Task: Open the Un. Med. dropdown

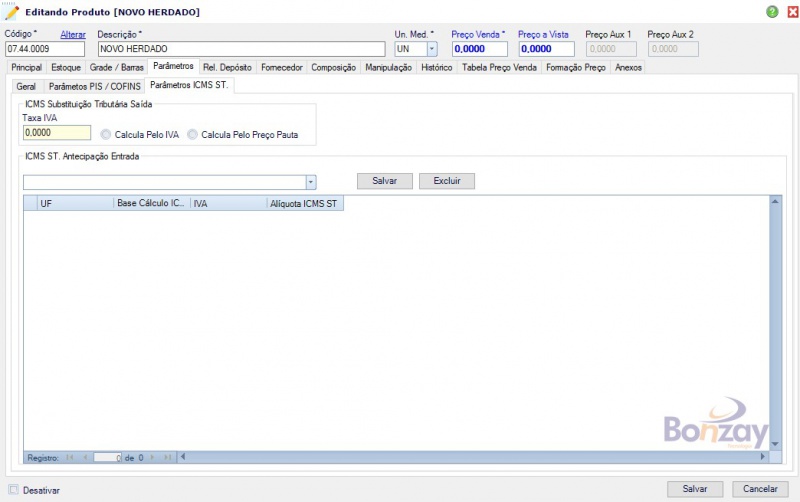Action: tap(432, 48)
